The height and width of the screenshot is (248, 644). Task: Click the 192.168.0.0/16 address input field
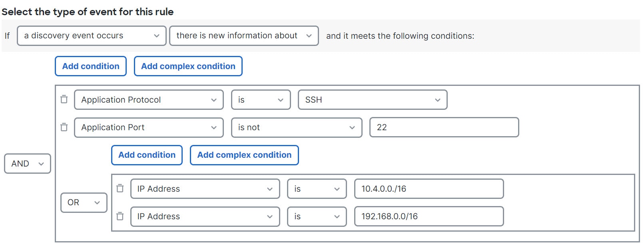(x=429, y=216)
